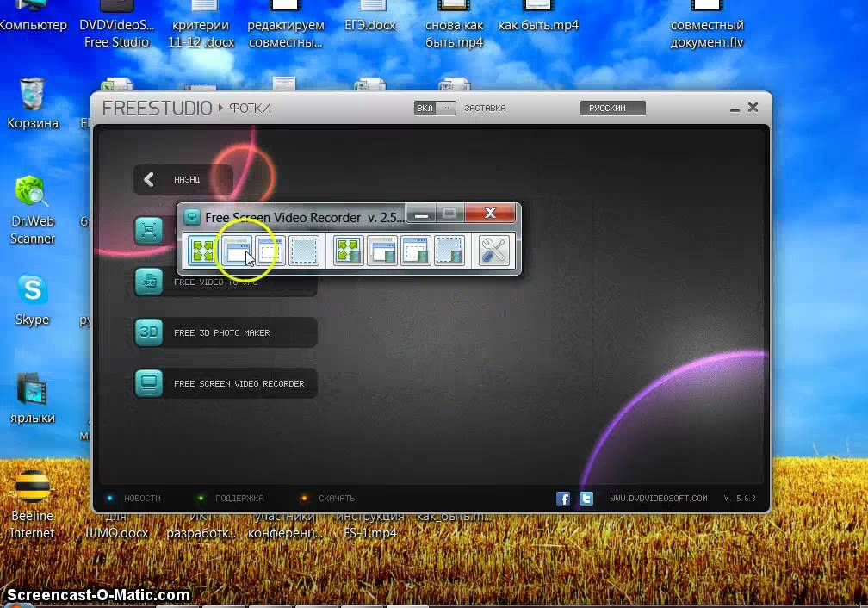Select Корзина desktop icon
868x608 pixels.
[33, 103]
